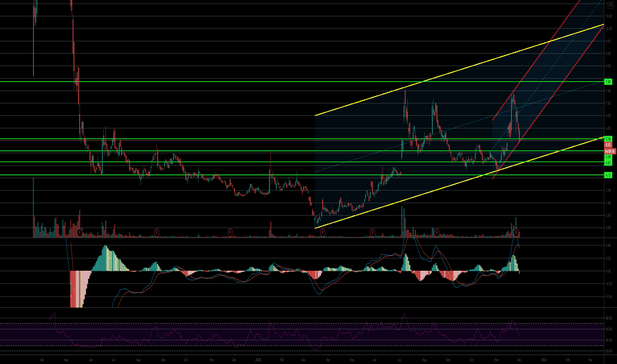Click the 2021 label on time axis
This screenshot has height=364, width=617.
pos(544,359)
